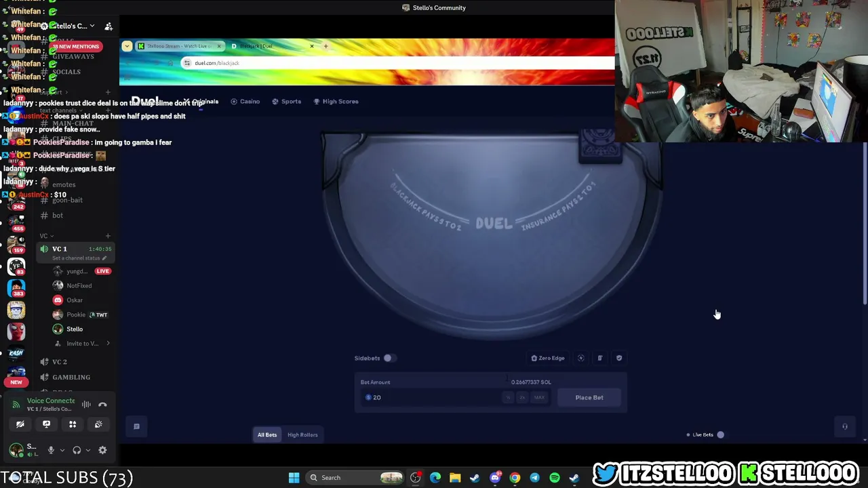The height and width of the screenshot is (488, 868).
Task: Create a channel in the VC category
Action: tap(108, 236)
